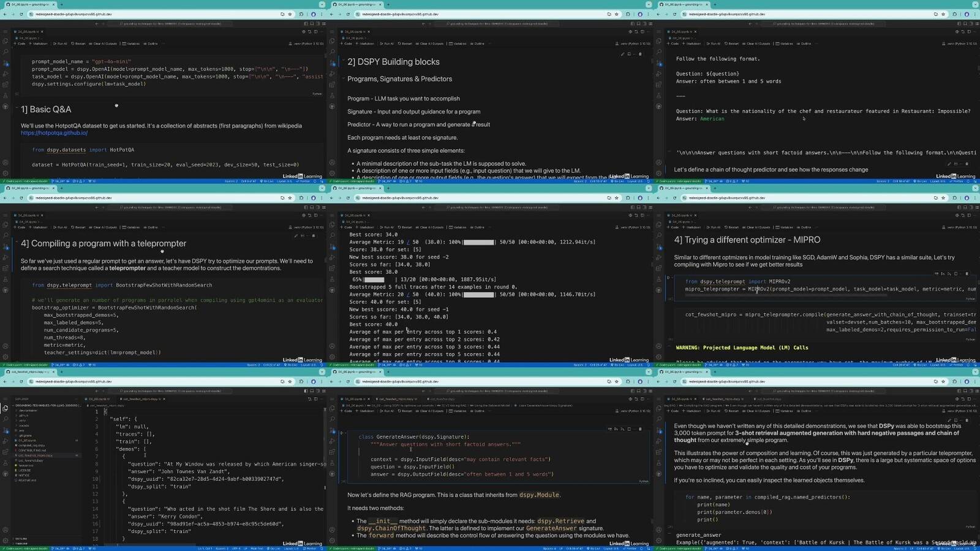Open Search view in the Basic Q&A window
Screen dimensions: 980x551
6,51
